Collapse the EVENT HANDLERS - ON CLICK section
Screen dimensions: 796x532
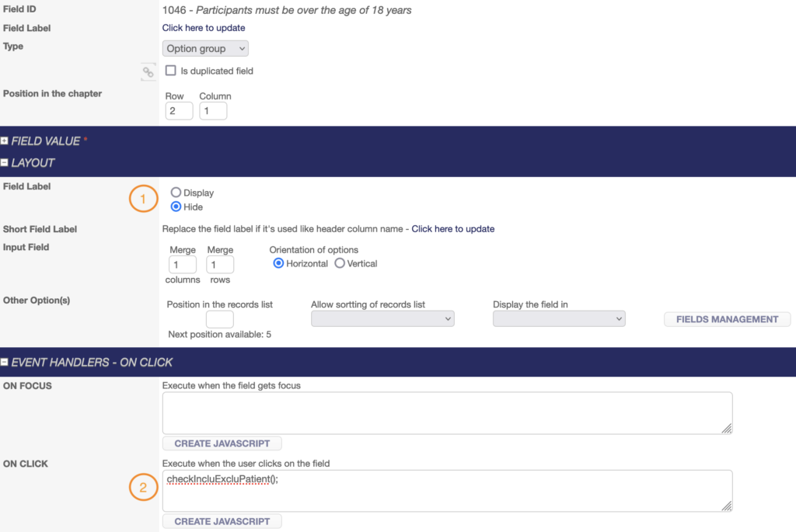(5, 362)
